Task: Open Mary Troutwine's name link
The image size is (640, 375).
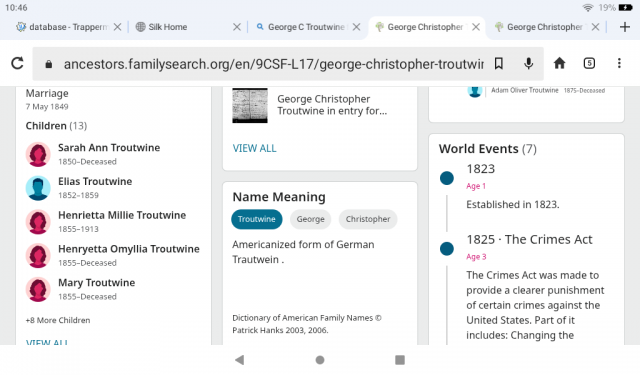Action: click(x=96, y=283)
